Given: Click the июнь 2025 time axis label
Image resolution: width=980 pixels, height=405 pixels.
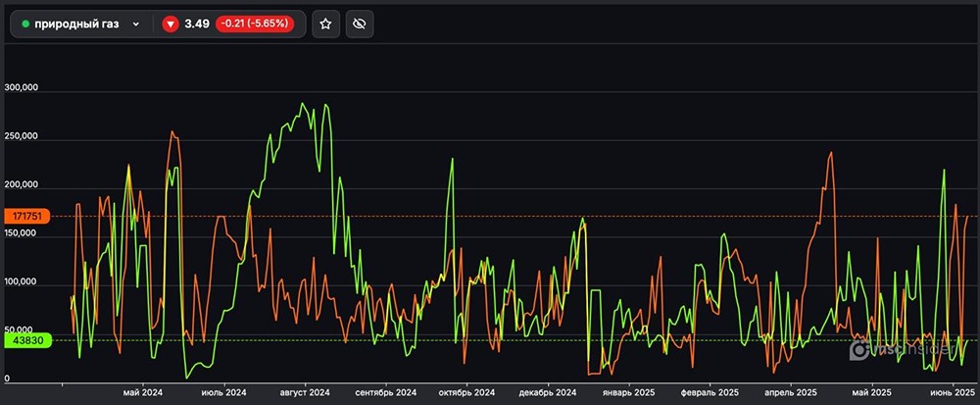Looking at the screenshot, I should click(x=951, y=392).
